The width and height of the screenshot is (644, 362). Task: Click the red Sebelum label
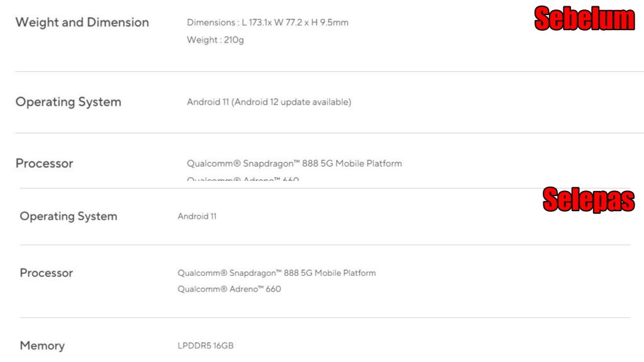pos(584,18)
